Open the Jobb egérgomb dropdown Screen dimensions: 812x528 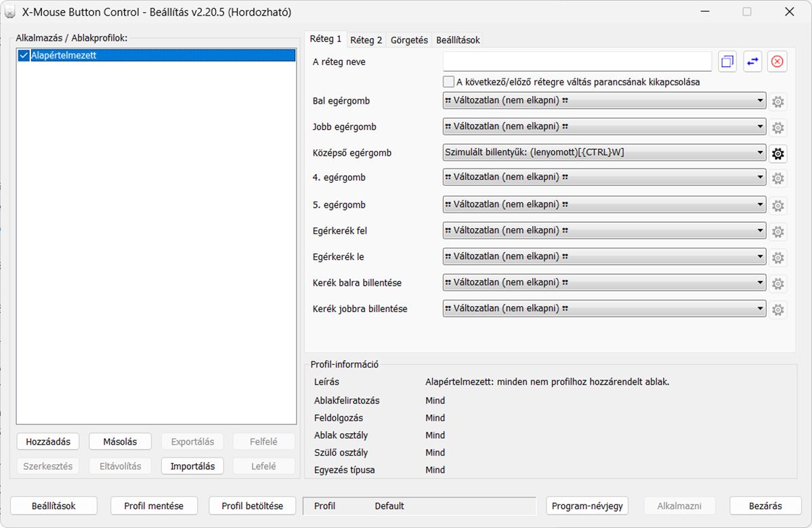click(604, 127)
